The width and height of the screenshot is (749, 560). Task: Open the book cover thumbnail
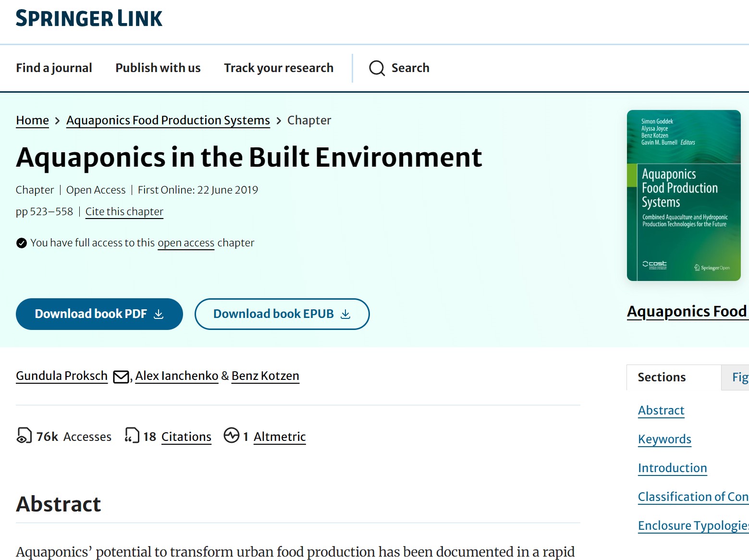click(x=683, y=194)
